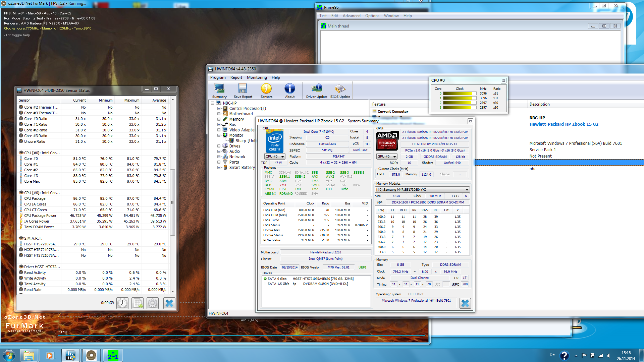Open the Advanced menu in Prime95
The height and width of the screenshot is (362, 644).
point(351,16)
